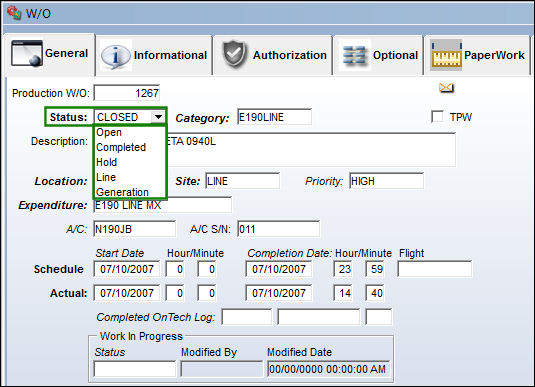
Task: Click the email envelope icon
Action: click(x=446, y=88)
